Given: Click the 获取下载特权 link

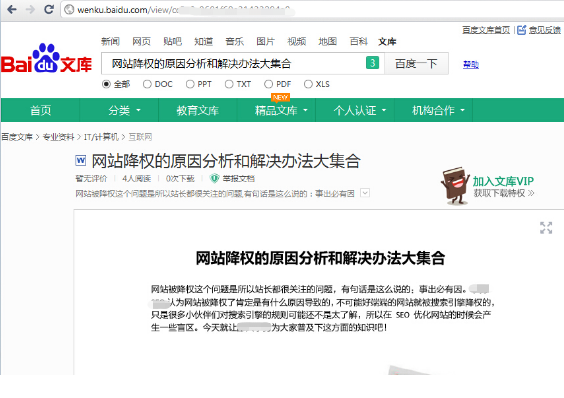Looking at the screenshot, I should click(x=504, y=193).
